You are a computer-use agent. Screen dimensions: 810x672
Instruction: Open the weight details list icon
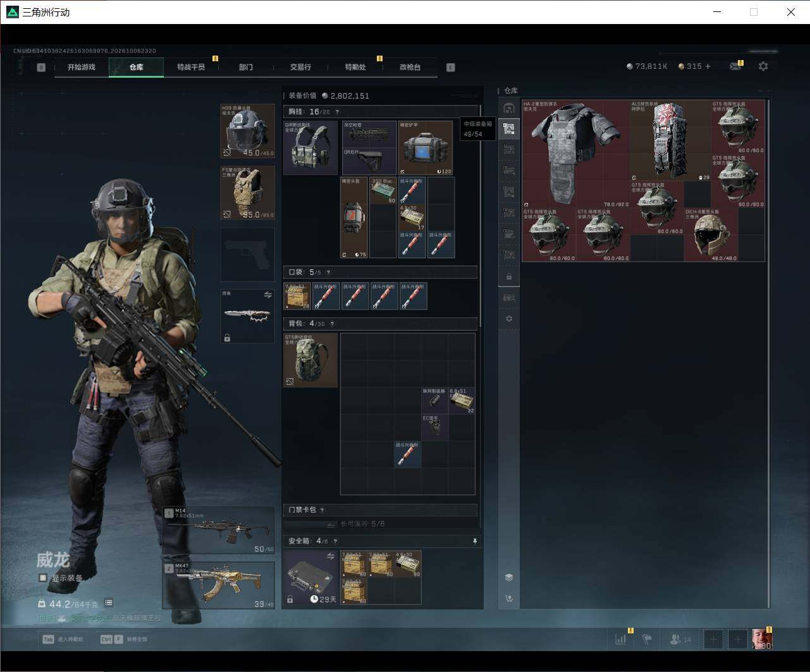tap(109, 603)
